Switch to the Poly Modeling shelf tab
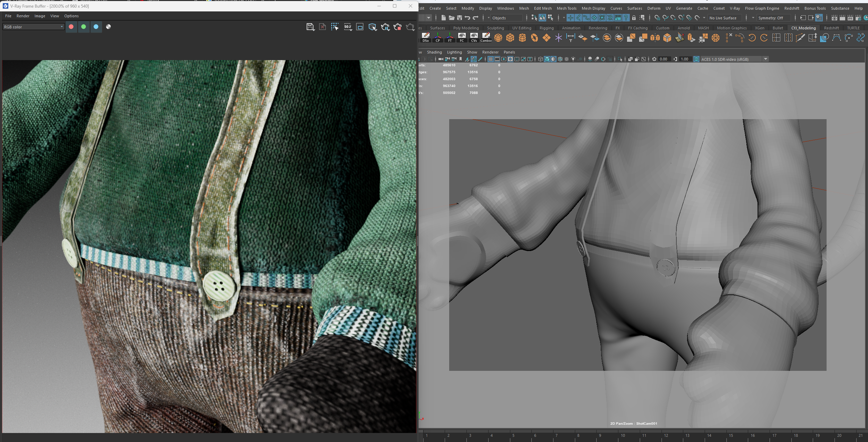The height and width of the screenshot is (442, 868). (466, 28)
